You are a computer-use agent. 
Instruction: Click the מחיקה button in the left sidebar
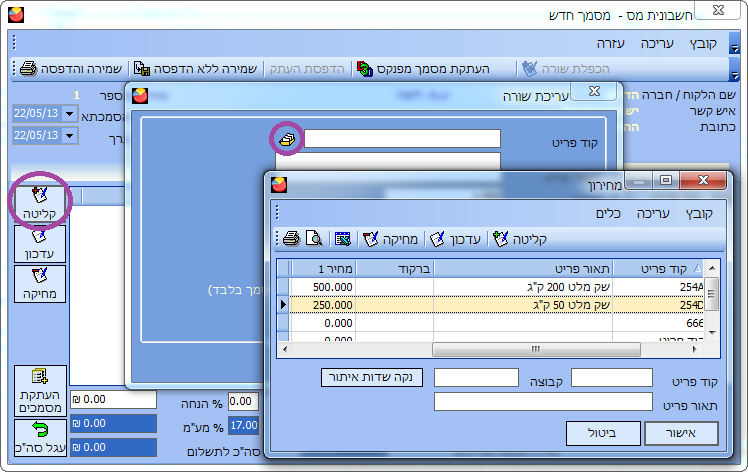40,283
